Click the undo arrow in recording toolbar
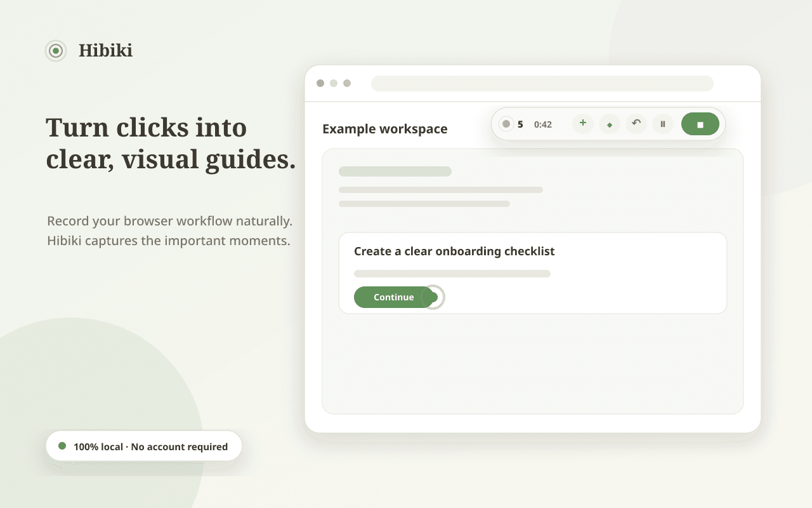Image resolution: width=812 pixels, height=508 pixels. [636, 124]
